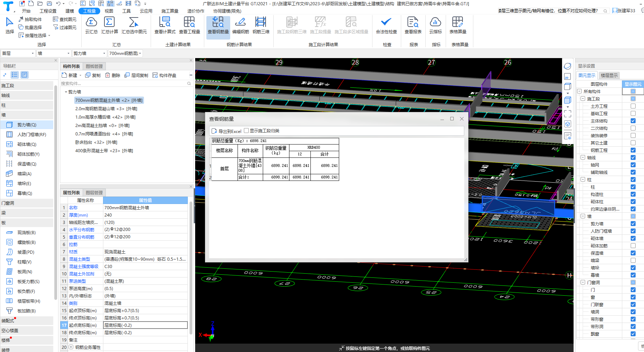
Task: Click 拾取构件 tool
Action: tap(30, 19)
